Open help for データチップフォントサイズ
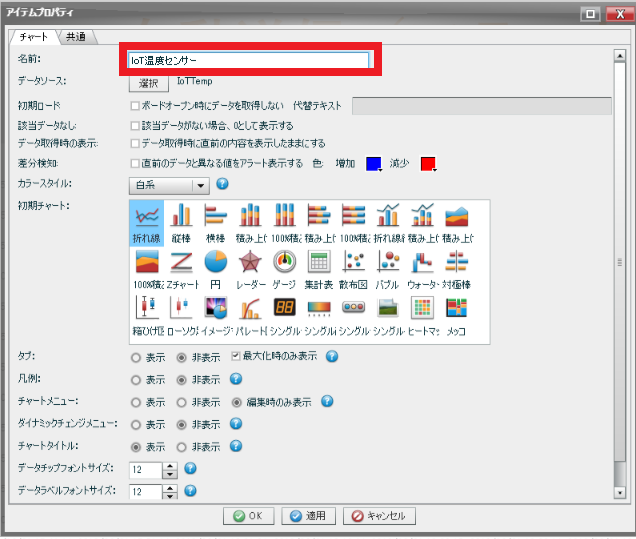The image size is (636, 539). 190,468
